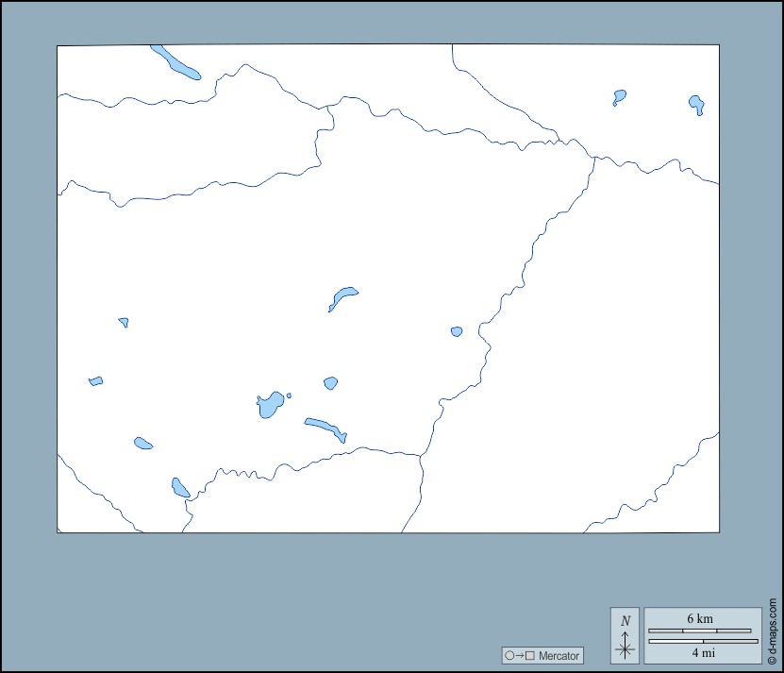Click the letter N above the compass arrow
Screen dimensions: 784x673
pos(625,620)
